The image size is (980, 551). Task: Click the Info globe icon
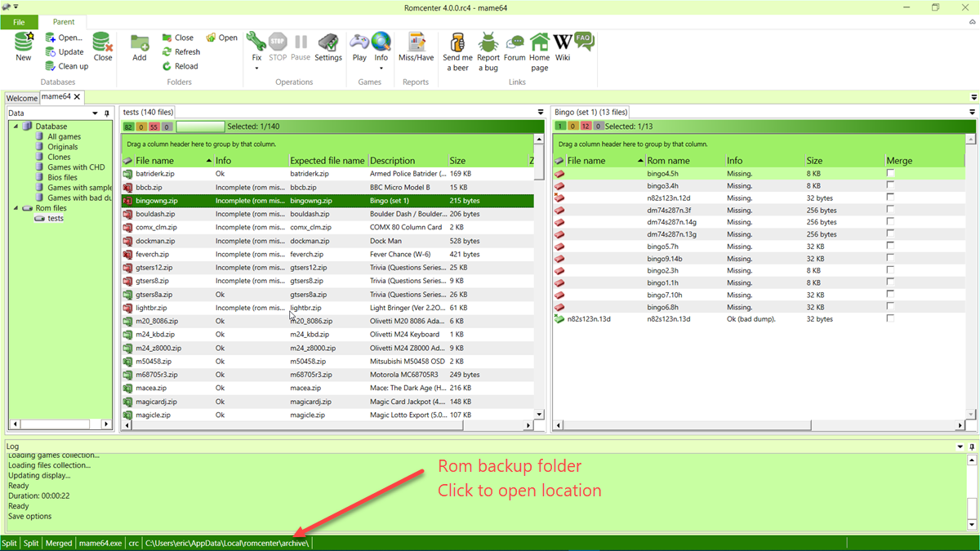tap(381, 42)
